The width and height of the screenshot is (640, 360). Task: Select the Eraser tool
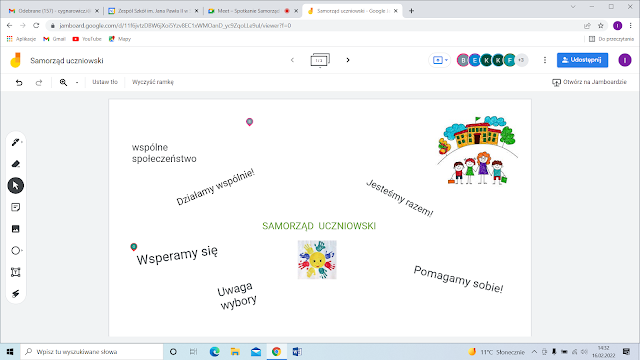coord(16,164)
